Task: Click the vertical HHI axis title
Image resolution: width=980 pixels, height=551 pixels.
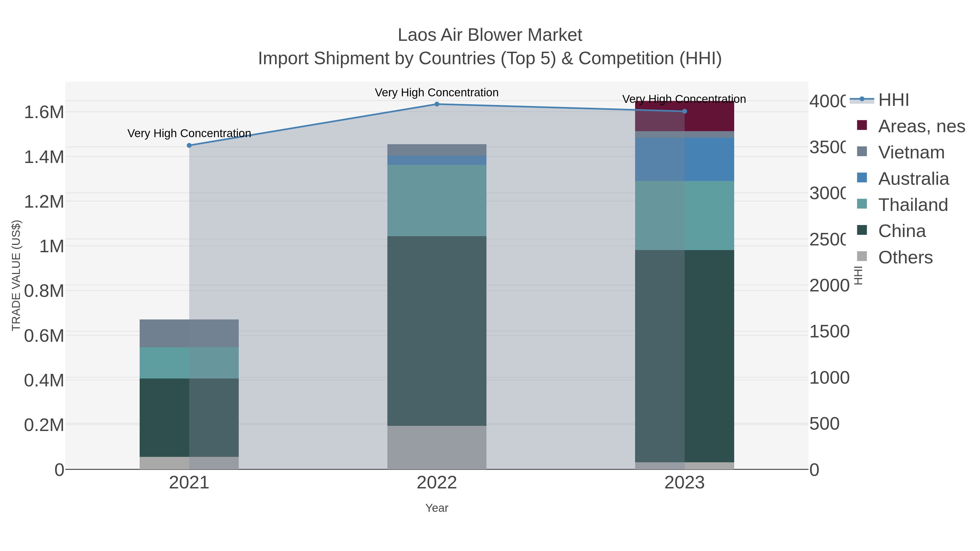Action: tap(858, 275)
